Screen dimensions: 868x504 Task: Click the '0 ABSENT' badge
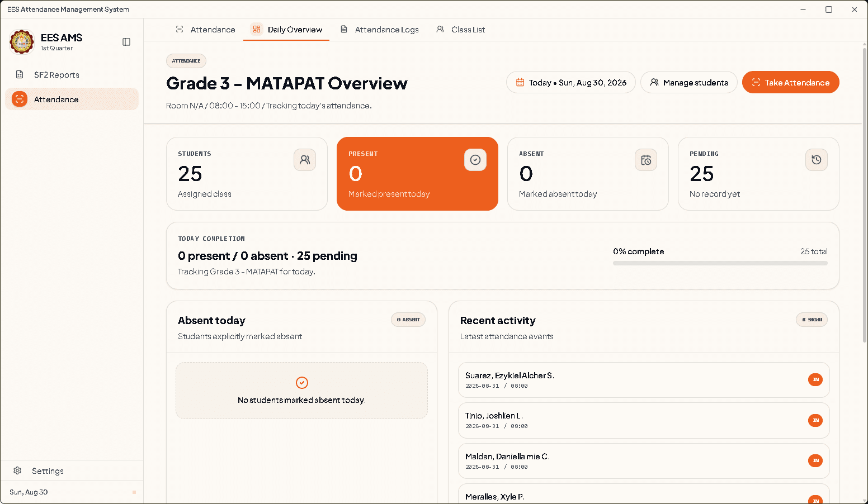408,320
